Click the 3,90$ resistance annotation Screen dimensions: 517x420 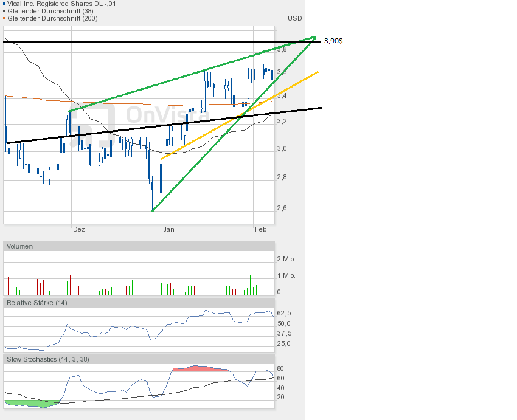point(333,41)
